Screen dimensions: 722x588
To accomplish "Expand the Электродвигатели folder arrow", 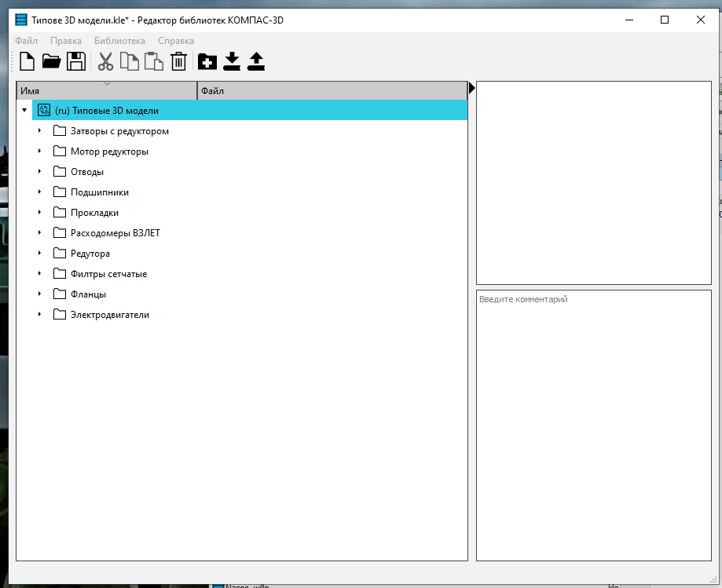I will click(x=39, y=314).
